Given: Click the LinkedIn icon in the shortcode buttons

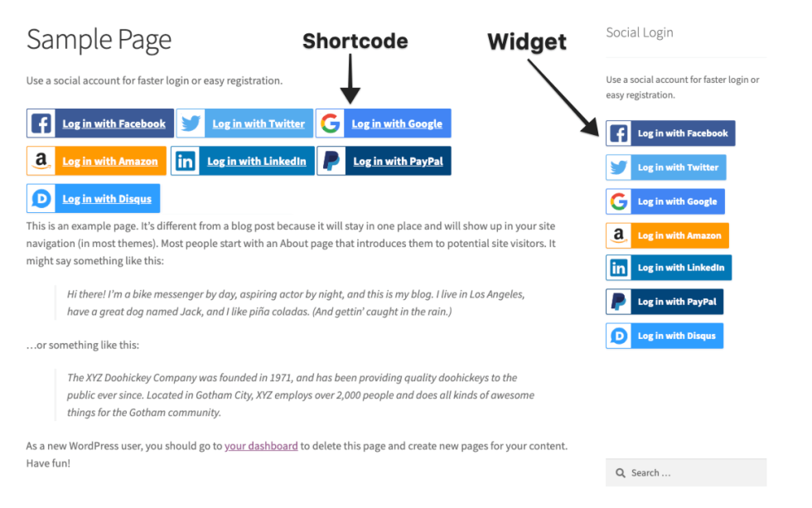Looking at the screenshot, I should pyautogui.click(x=186, y=161).
